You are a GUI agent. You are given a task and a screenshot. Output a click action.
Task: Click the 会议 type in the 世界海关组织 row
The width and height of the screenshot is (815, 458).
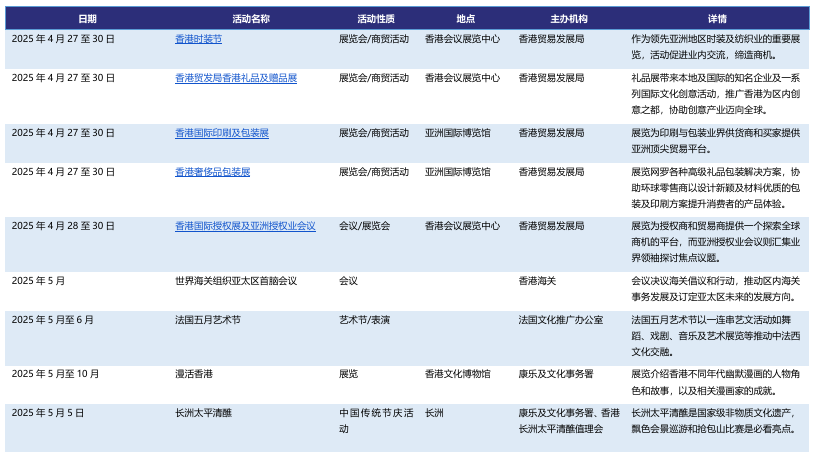[348, 281]
